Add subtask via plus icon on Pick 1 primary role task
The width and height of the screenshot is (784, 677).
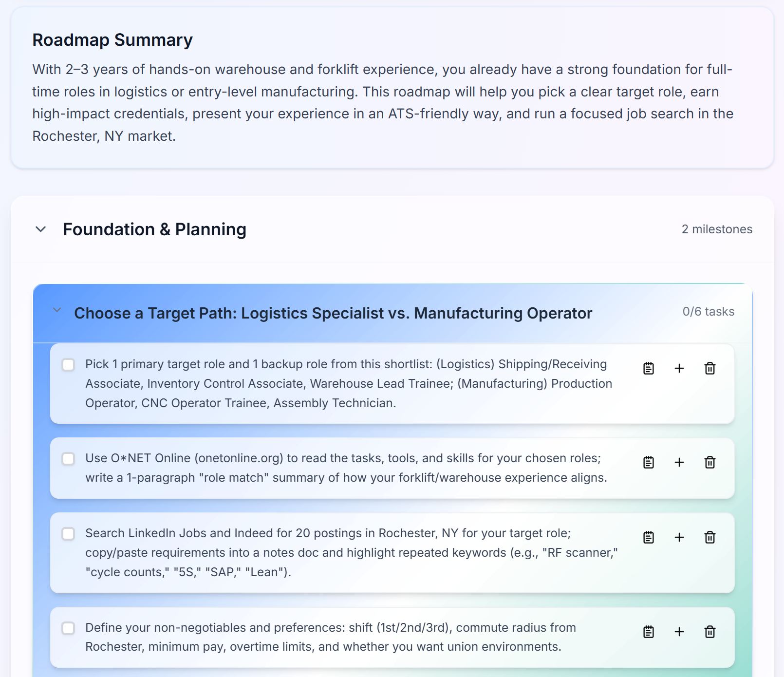[x=679, y=368]
